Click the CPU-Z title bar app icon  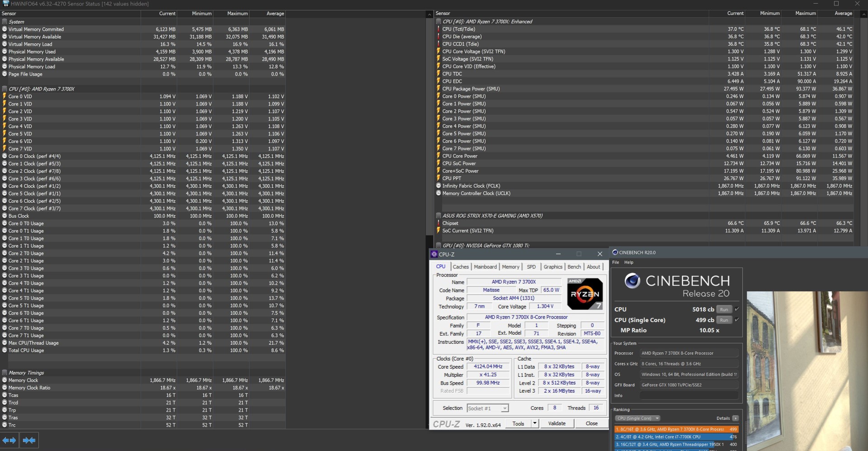point(434,254)
